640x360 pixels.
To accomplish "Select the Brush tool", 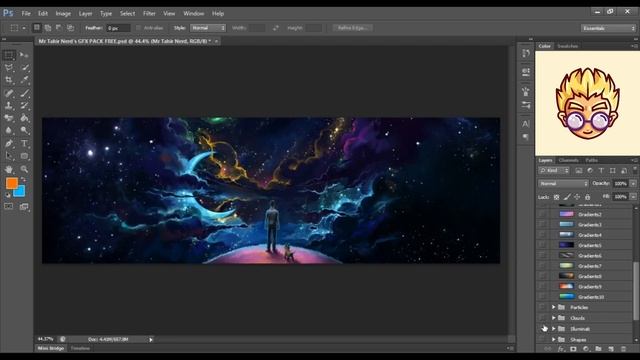I will tap(24, 93).
